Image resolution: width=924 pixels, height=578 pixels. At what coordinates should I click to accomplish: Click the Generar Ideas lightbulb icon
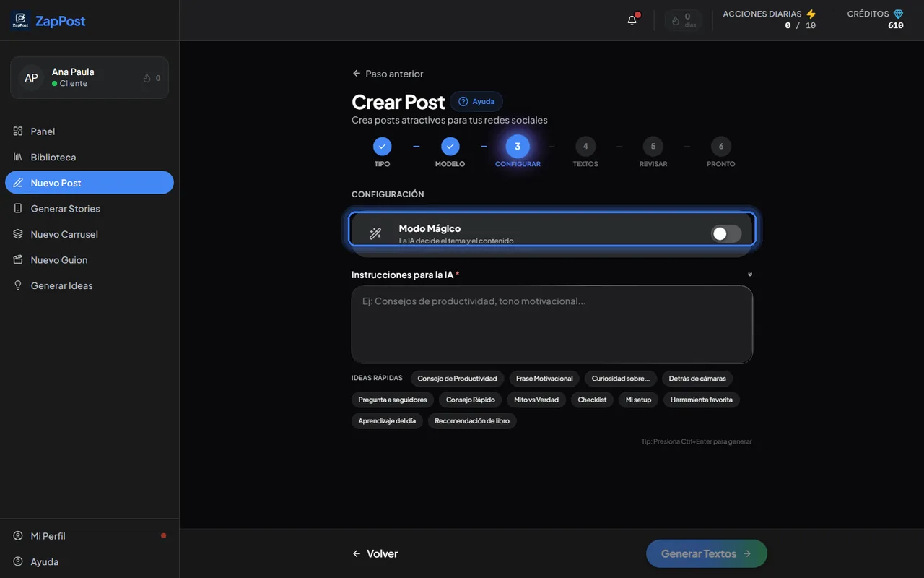[18, 285]
